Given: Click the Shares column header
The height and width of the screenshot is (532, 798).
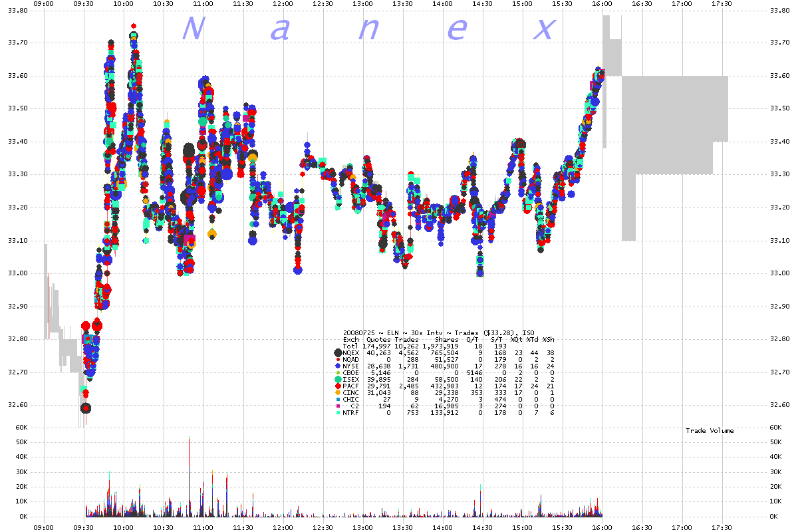Looking at the screenshot, I should (447, 340).
